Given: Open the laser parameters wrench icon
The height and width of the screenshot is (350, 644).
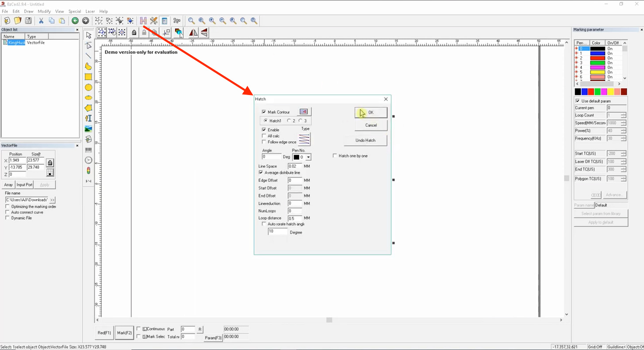Looking at the screenshot, I should point(153,20).
